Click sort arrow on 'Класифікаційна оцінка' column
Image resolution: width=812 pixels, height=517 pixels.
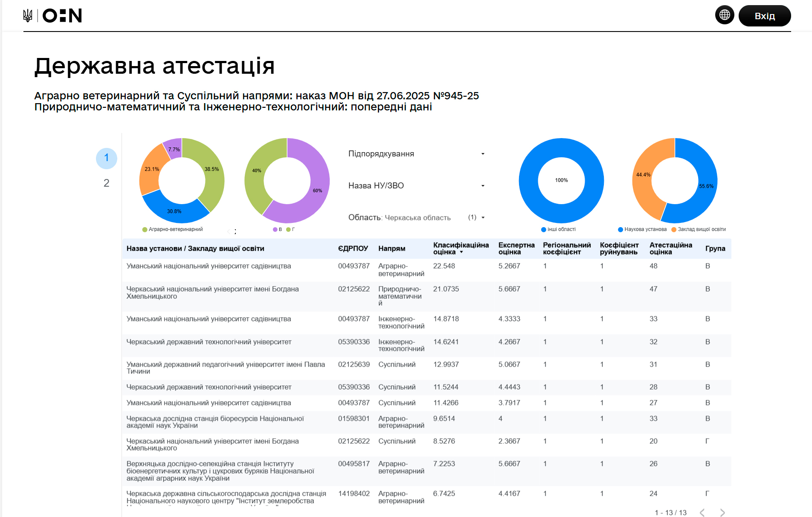461,252
